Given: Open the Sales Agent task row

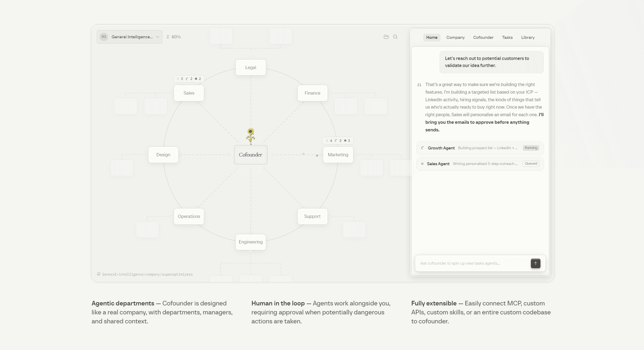Looking at the screenshot, I should pos(480,164).
